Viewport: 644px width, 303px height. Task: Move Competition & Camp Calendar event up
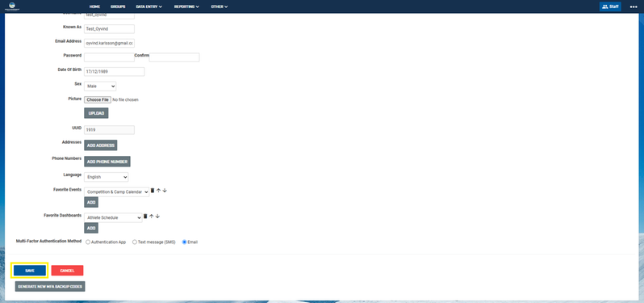coord(158,191)
